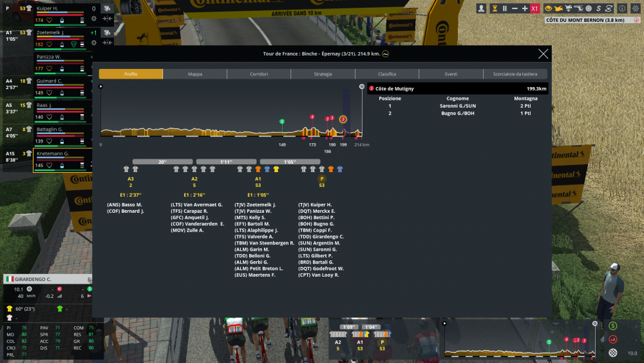Click the start play marker on profile
Screen dimensions: 644x363
click(x=100, y=87)
